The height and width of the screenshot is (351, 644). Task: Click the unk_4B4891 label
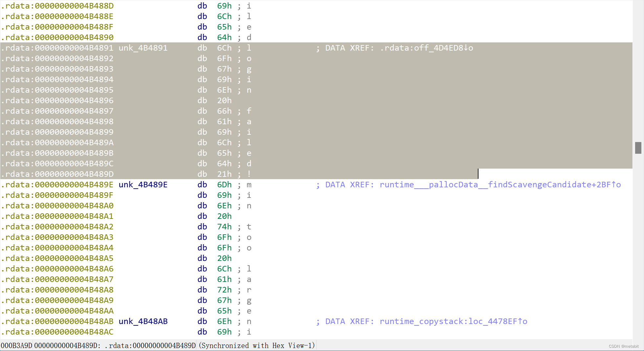point(143,48)
